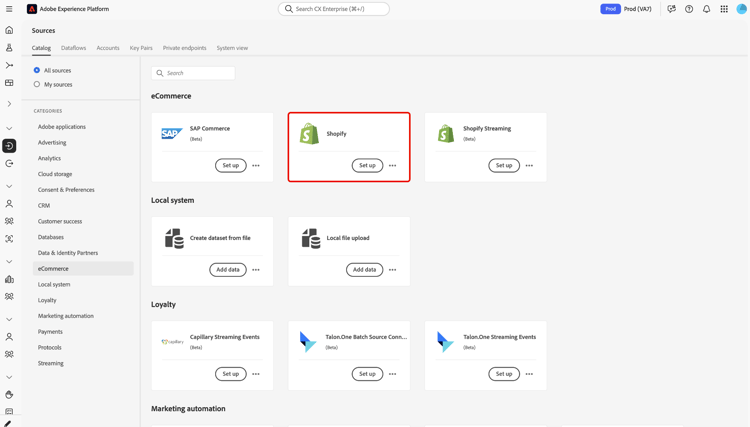Open more options on Shopify card
The image size is (750, 427).
pyautogui.click(x=393, y=165)
